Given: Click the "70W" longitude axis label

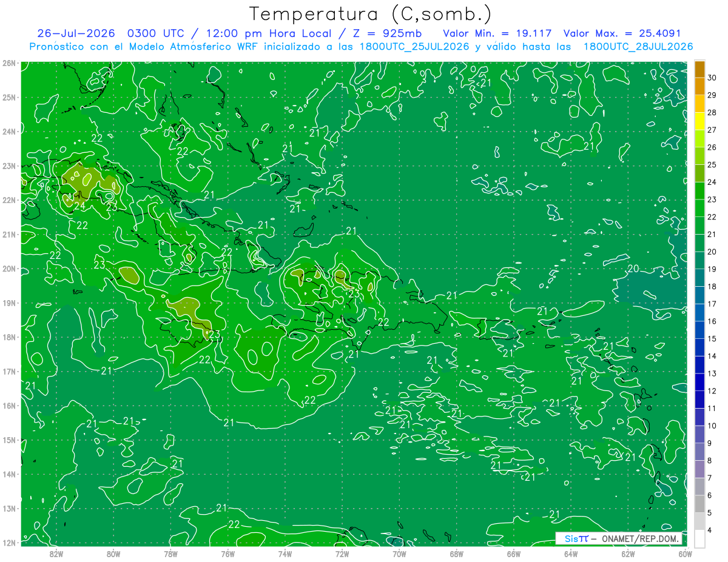Looking at the screenshot, I should tap(399, 554).
